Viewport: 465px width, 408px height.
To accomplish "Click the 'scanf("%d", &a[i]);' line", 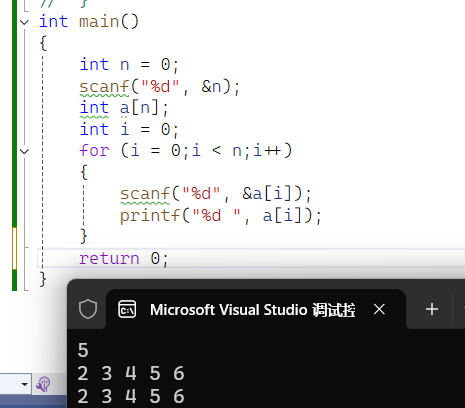I will [x=216, y=194].
